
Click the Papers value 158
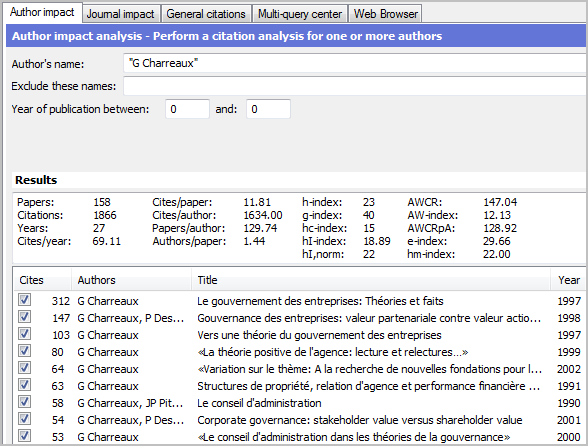[x=102, y=202]
